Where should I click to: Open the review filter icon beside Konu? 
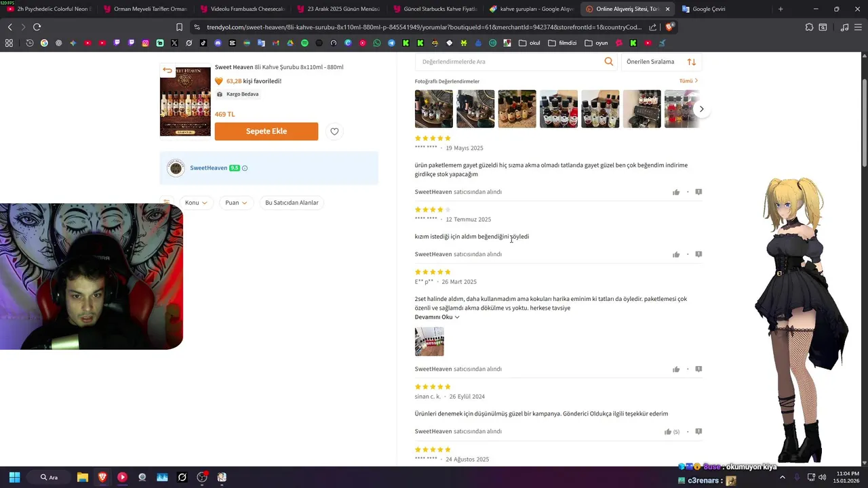(x=166, y=203)
